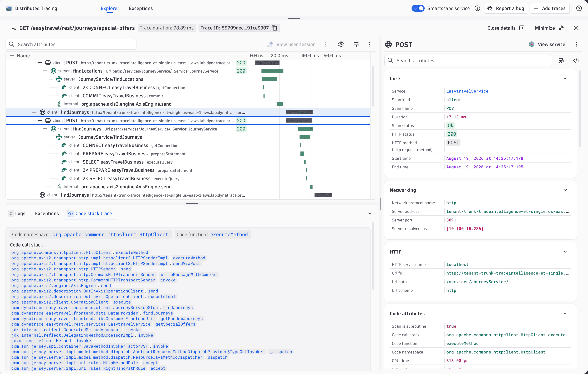Open trace list settings gear

point(341,44)
